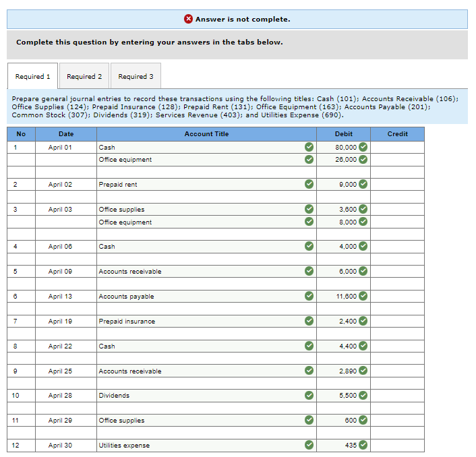Click entry number 10 in the No column

click(16, 396)
